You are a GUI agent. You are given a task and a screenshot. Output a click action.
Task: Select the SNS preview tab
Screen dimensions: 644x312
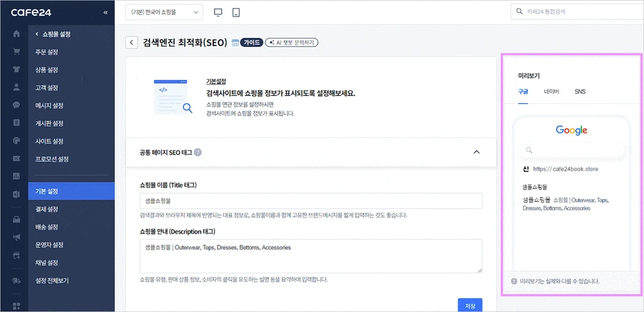(580, 91)
